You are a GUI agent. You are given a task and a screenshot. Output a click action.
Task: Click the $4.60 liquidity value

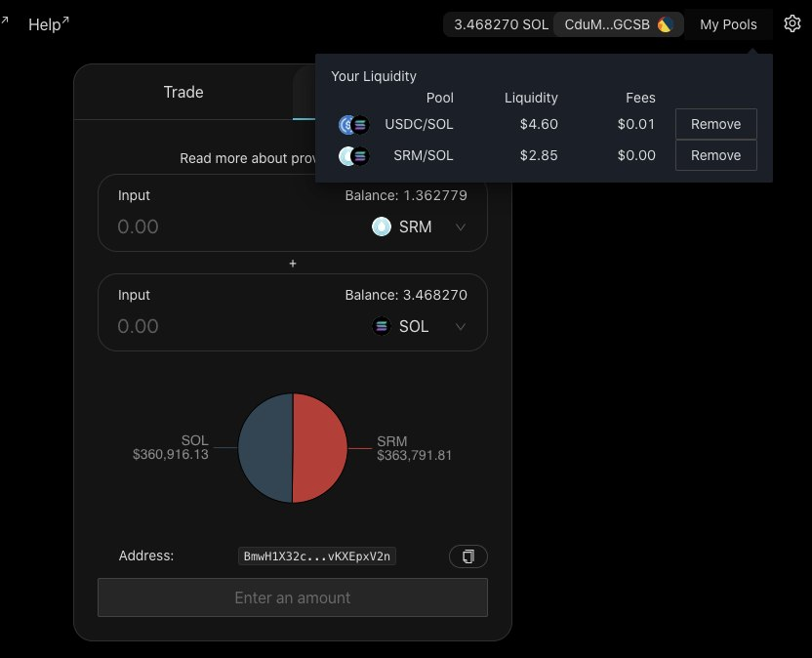pyautogui.click(x=539, y=124)
